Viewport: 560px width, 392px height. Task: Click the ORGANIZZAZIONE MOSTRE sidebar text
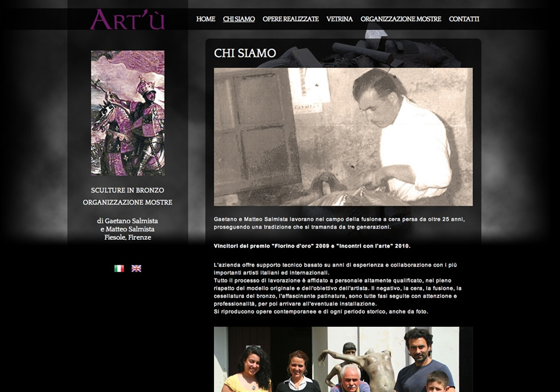[128, 202]
